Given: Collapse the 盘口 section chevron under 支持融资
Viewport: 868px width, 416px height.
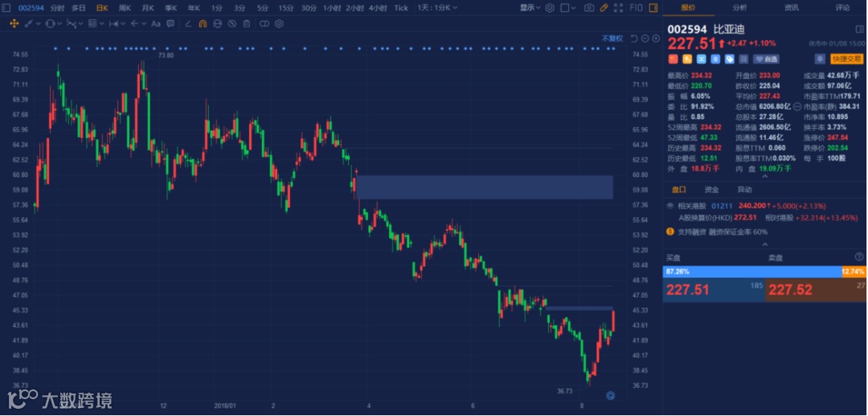Looking at the screenshot, I should click(765, 245).
